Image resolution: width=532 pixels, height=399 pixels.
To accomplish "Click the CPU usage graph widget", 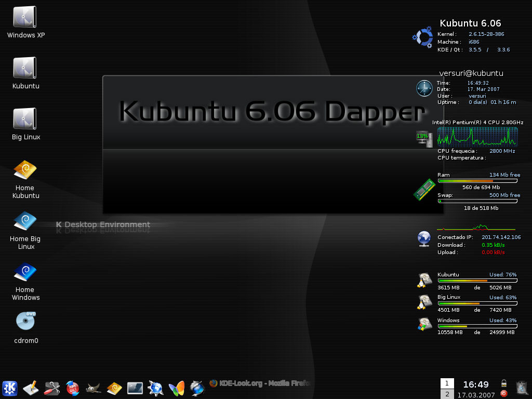I will pyautogui.click(x=477, y=137).
